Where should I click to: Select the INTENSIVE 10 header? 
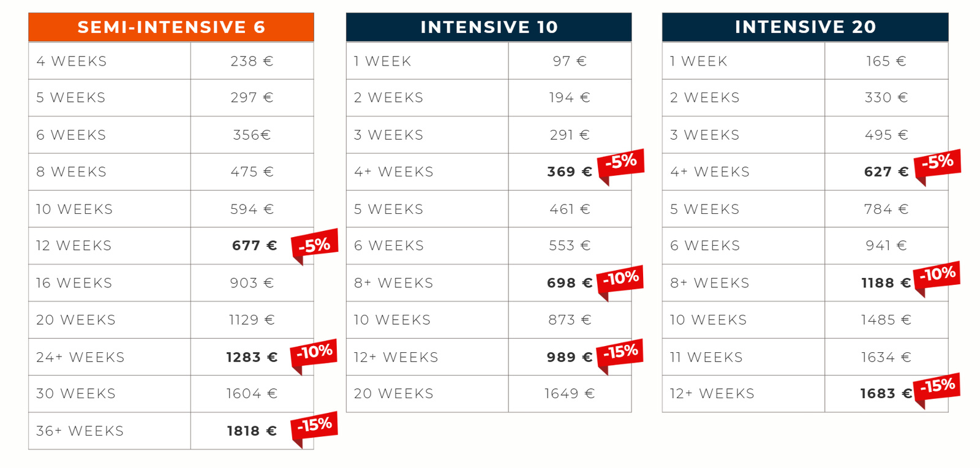[x=489, y=27]
